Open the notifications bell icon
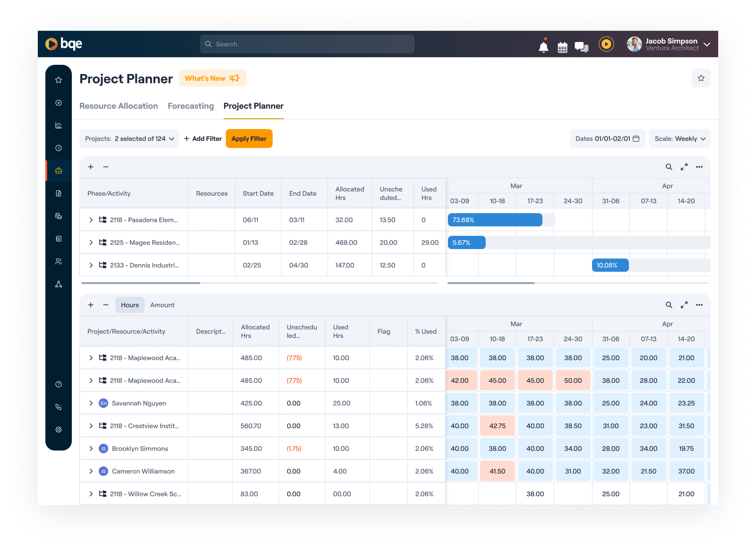 543,46
